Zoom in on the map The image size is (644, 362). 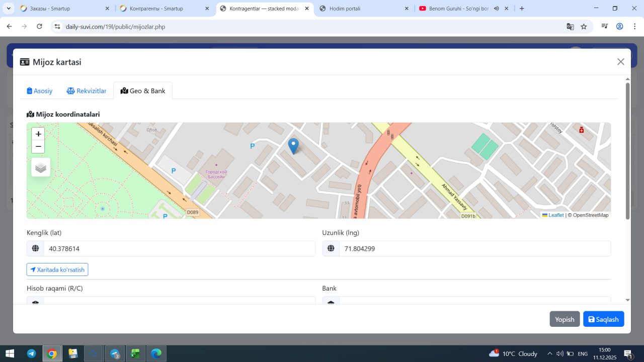pyautogui.click(x=38, y=134)
